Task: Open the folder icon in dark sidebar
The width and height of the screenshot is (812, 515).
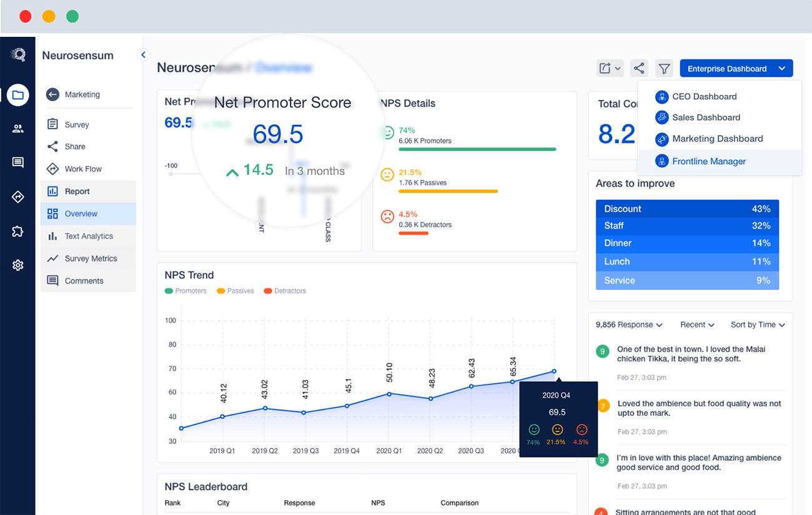Action: point(18,95)
